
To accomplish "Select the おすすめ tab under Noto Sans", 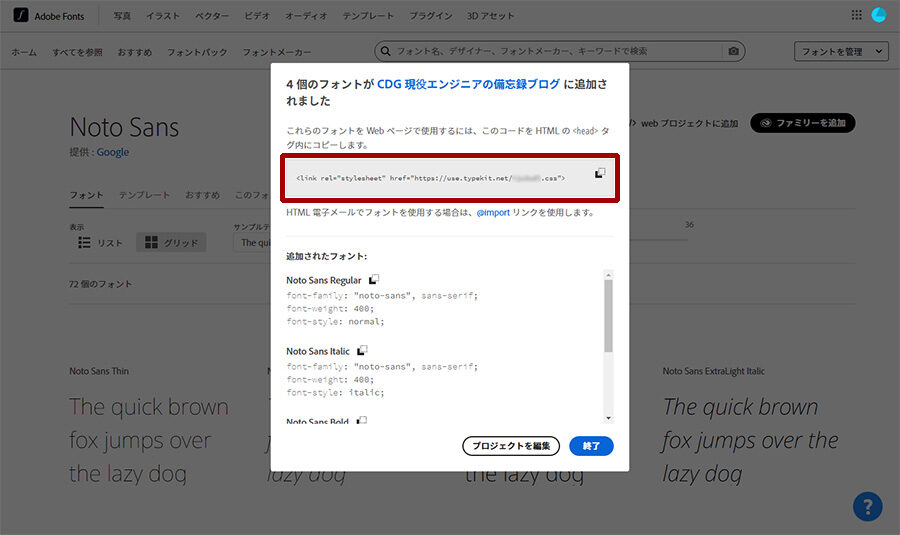I will point(203,195).
